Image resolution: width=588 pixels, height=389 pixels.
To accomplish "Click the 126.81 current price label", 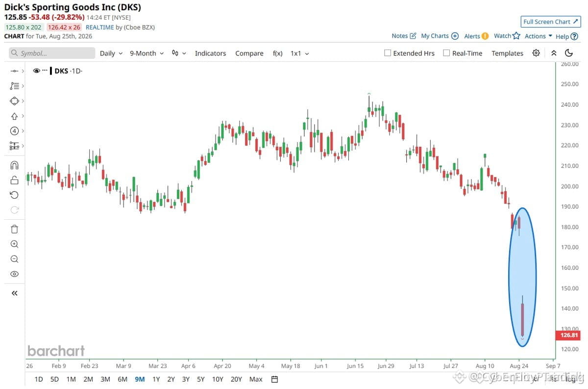I will (567, 336).
